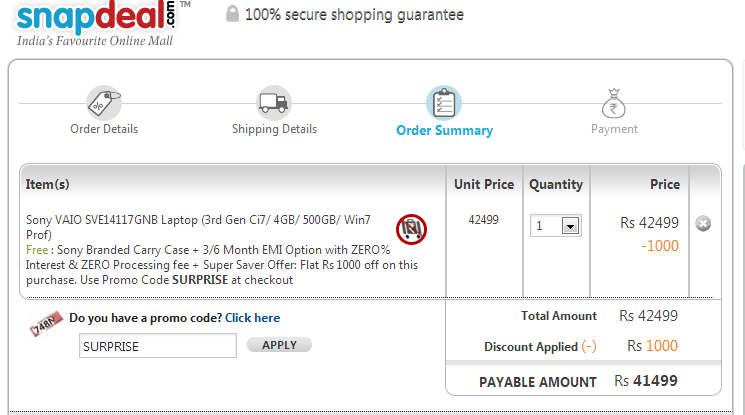Click the '100% secure shopping guarantee' text

(354, 15)
